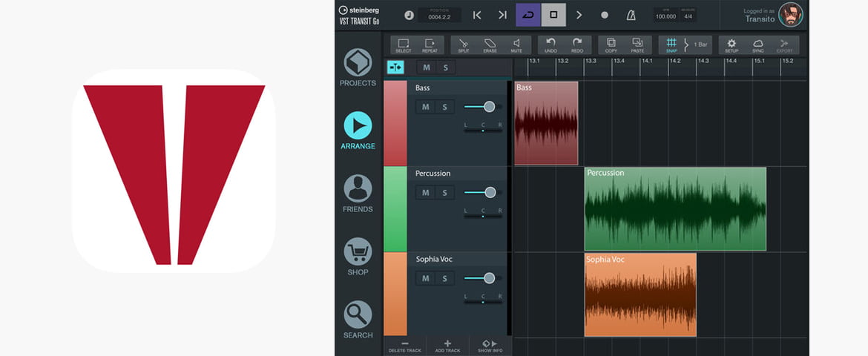Jump to the project start
Viewport: 868px width, 356px height.
click(x=476, y=15)
